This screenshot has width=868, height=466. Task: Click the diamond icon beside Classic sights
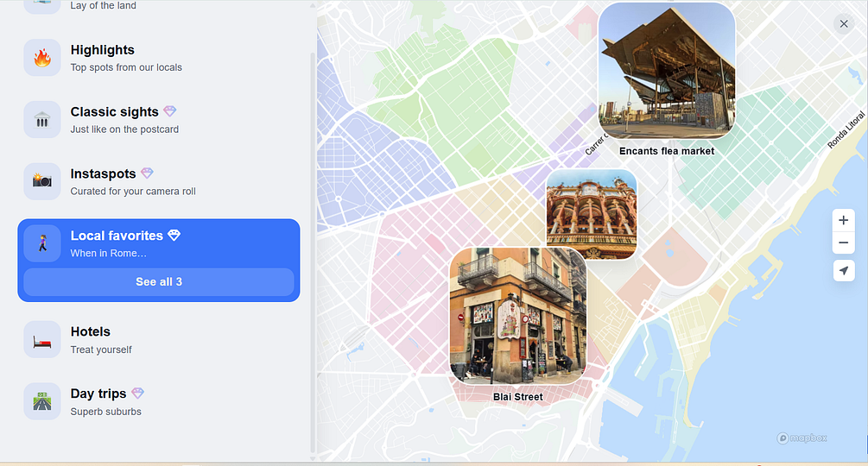pyautogui.click(x=170, y=111)
